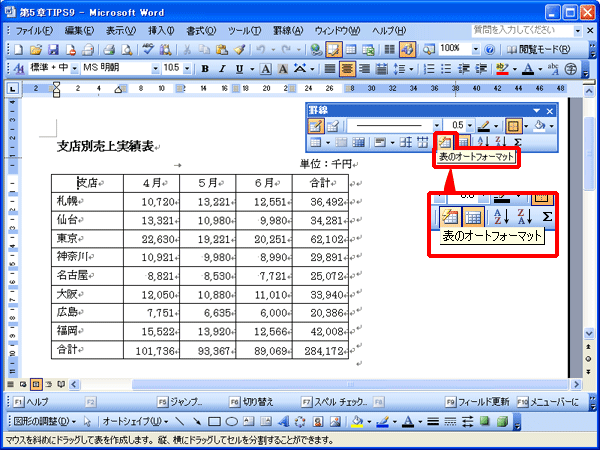Insert Excel worksheet icon
Image resolution: width=600 pixels, height=450 pixels.
coord(368,49)
